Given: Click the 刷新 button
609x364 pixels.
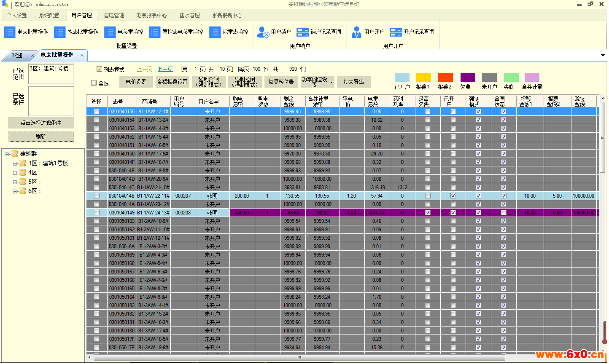Looking at the screenshot, I should [x=41, y=136].
